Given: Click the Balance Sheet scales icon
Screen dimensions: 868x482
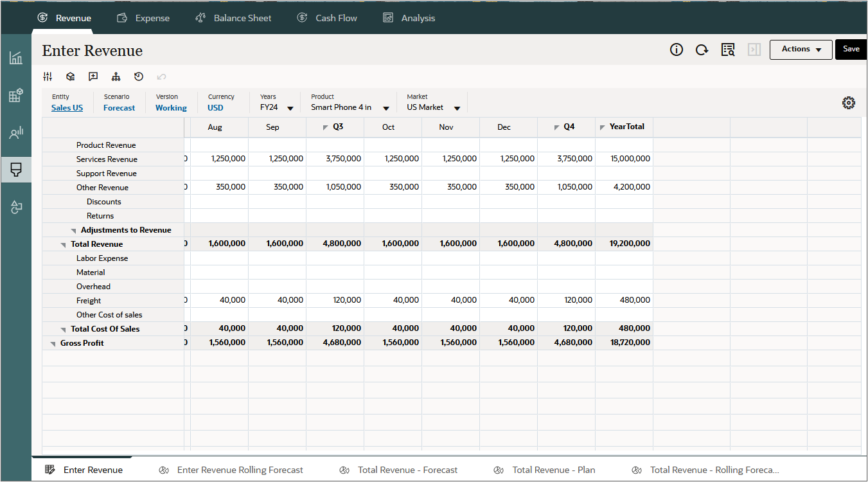Looking at the screenshot, I should [200, 17].
